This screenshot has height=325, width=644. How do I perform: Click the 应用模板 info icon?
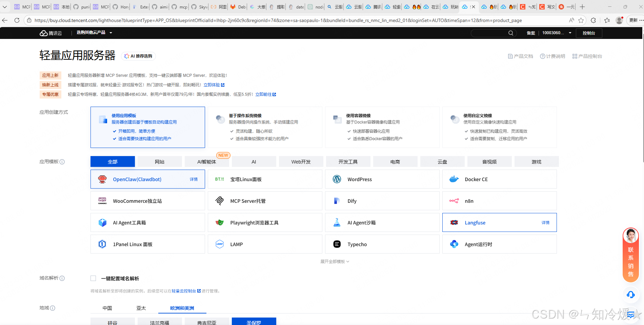62,162
